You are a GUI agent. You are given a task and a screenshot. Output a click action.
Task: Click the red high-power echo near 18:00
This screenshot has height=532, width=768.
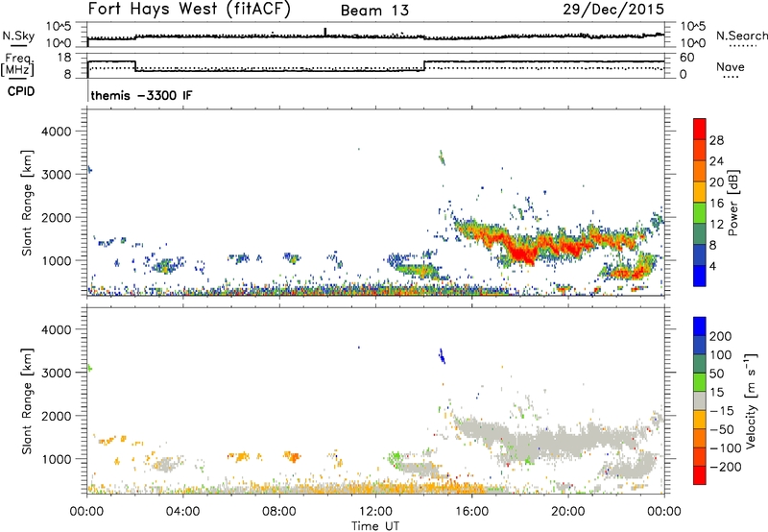[x=522, y=254]
